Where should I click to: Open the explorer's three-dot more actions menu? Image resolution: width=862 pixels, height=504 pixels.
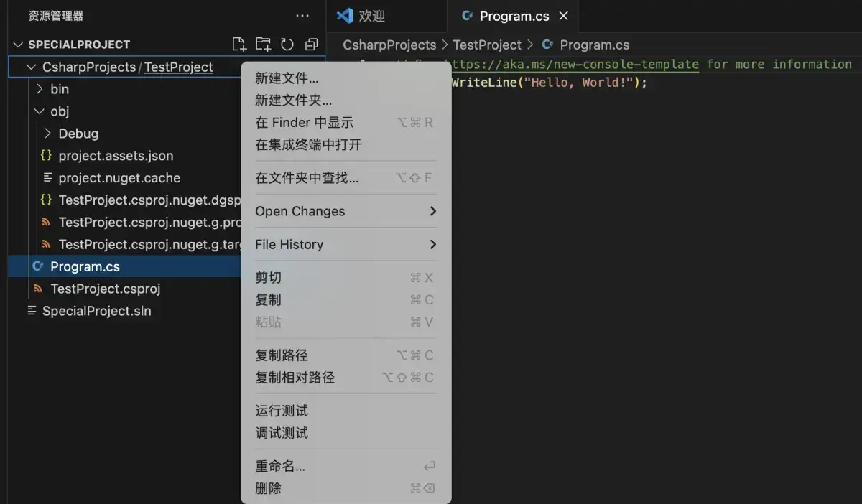point(302,16)
